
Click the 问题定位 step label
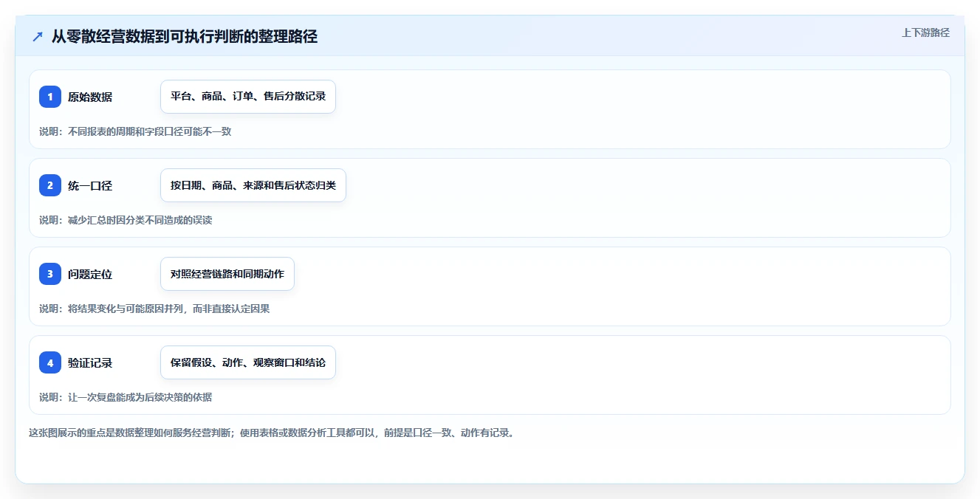pyautogui.click(x=90, y=274)
